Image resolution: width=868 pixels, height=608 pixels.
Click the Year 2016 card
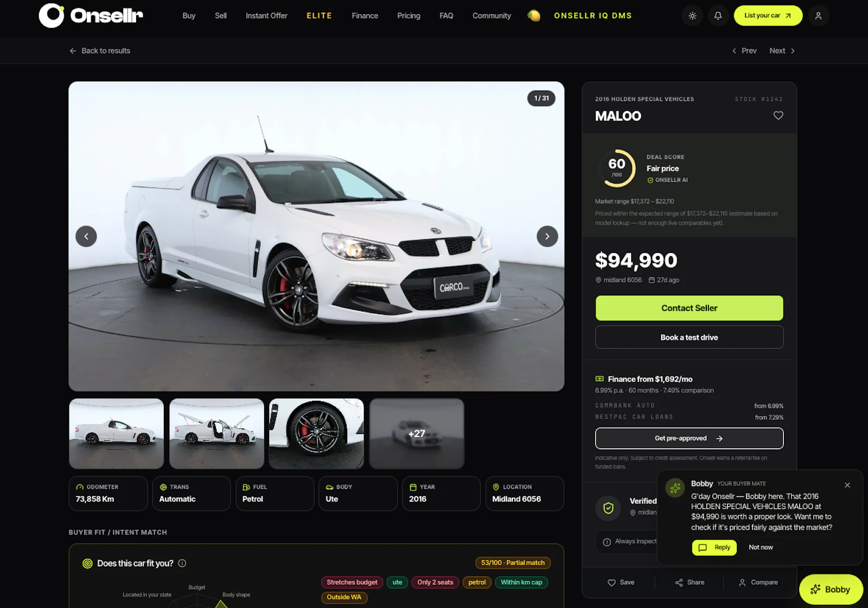pos(442,494)
